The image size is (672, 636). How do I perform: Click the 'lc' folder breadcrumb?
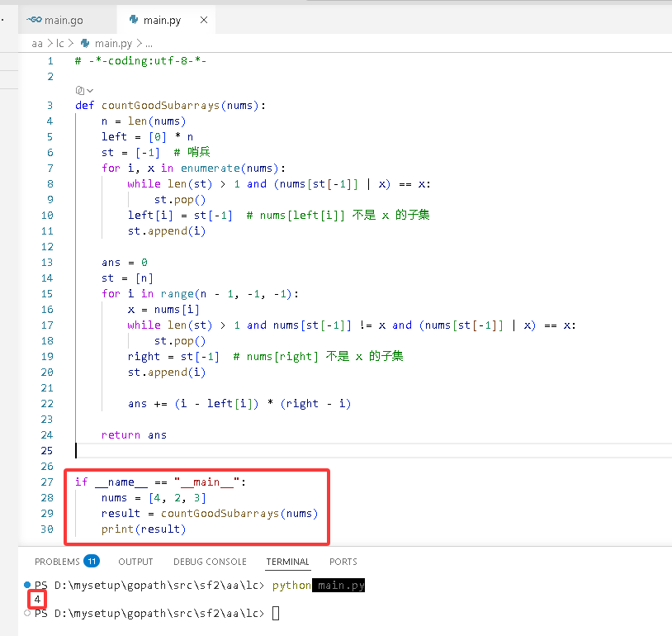pyautogui.click(x=60, y=43)
